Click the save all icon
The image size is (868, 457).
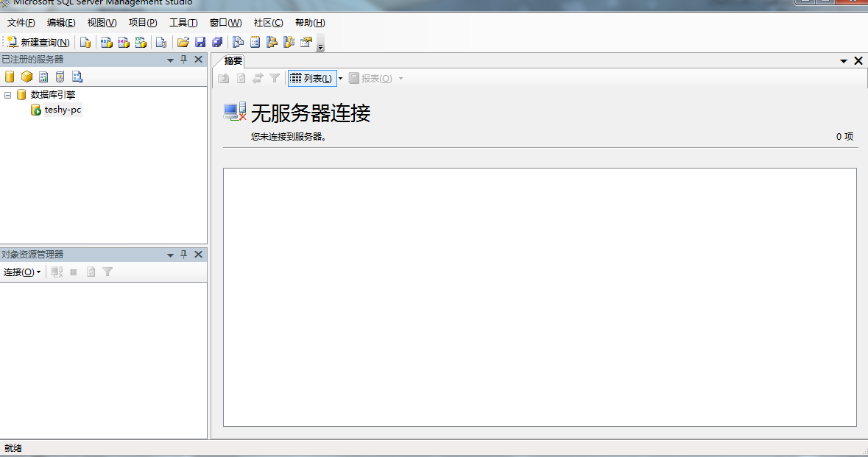click(x=217, y=42)
